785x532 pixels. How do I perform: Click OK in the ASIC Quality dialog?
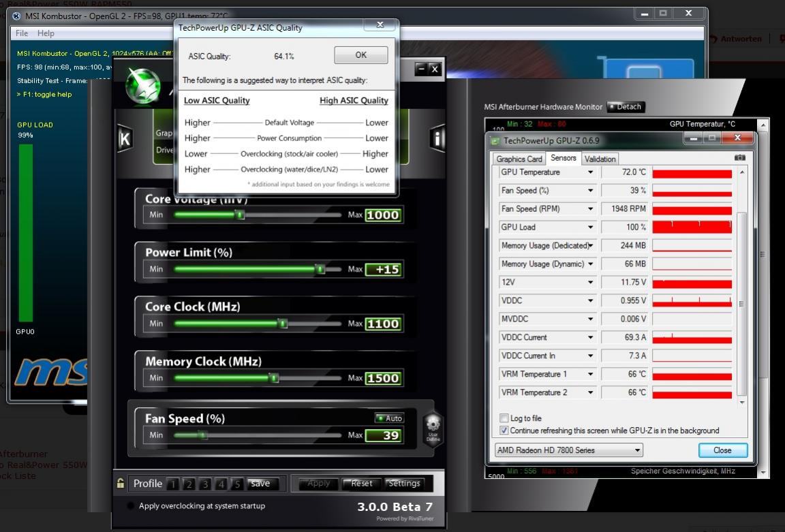[x=361, y=55]
